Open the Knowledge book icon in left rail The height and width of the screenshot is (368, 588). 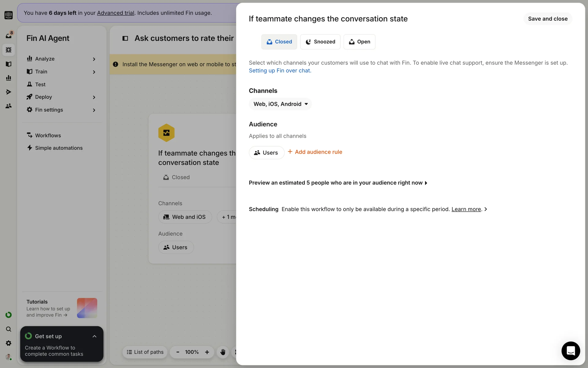click(9, 64)
